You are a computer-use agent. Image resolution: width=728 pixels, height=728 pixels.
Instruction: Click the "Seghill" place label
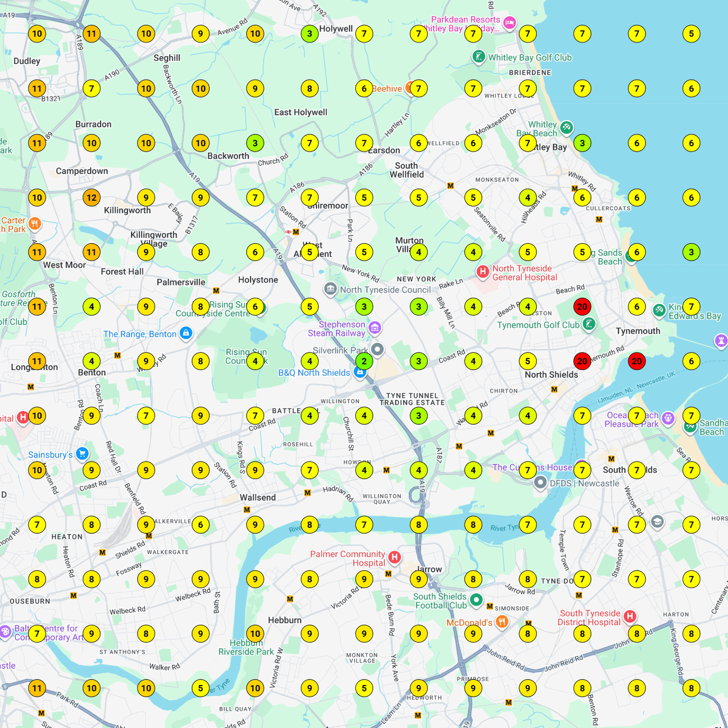tap(167, 58)
